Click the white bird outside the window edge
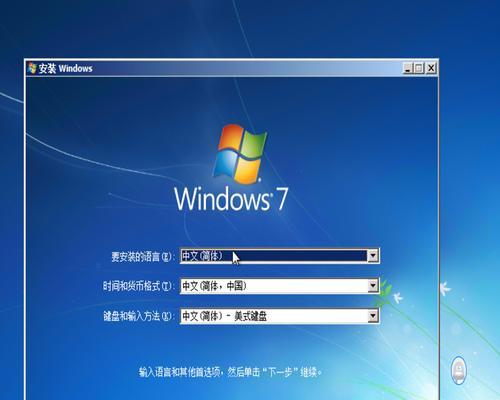The height and width of the screenshot is (400, 500). click(445, 289)
